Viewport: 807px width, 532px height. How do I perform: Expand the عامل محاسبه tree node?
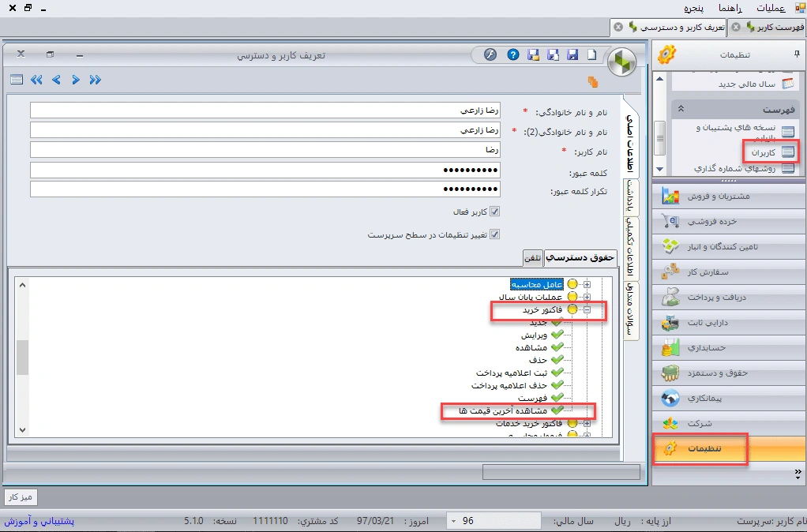[x=588, y=284]
